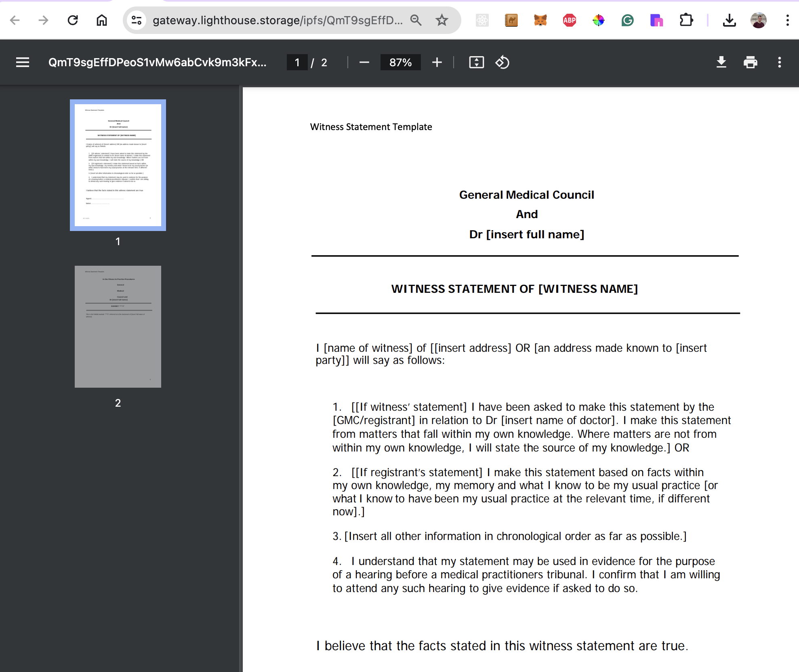Screen dimensions: 799x672
Task: Download the PDF from viewer toolbar
Action: point(721,62)
